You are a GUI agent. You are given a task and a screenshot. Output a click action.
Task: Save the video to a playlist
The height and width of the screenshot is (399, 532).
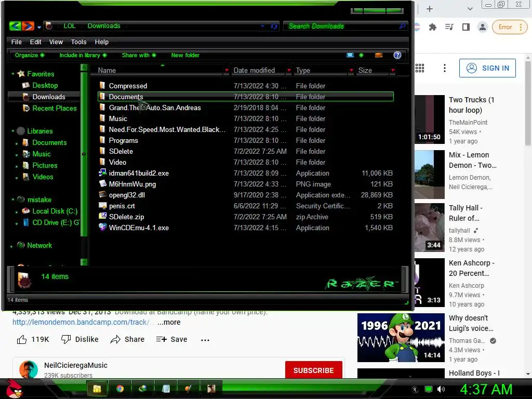pos(171,339)
